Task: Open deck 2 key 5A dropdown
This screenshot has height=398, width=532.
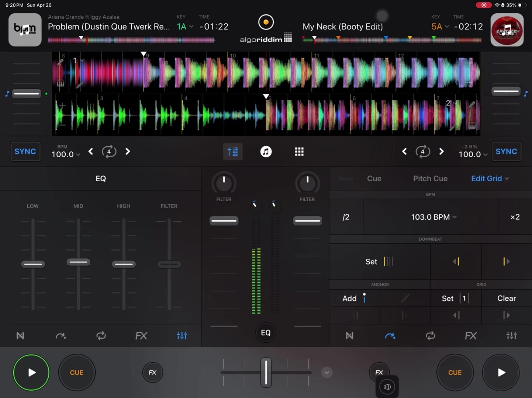Action: click(440, 27)
